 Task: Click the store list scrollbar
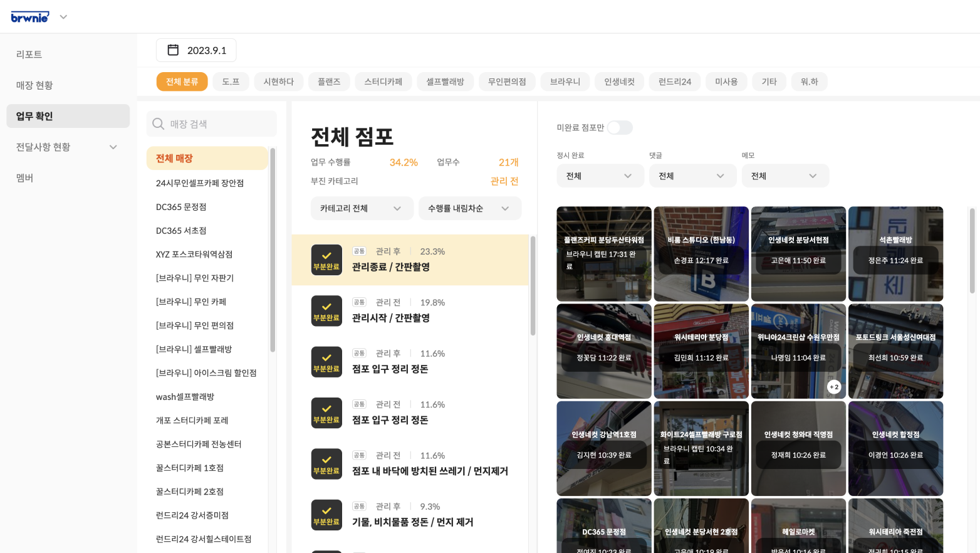pyautogui.click(x=273, y=250)
